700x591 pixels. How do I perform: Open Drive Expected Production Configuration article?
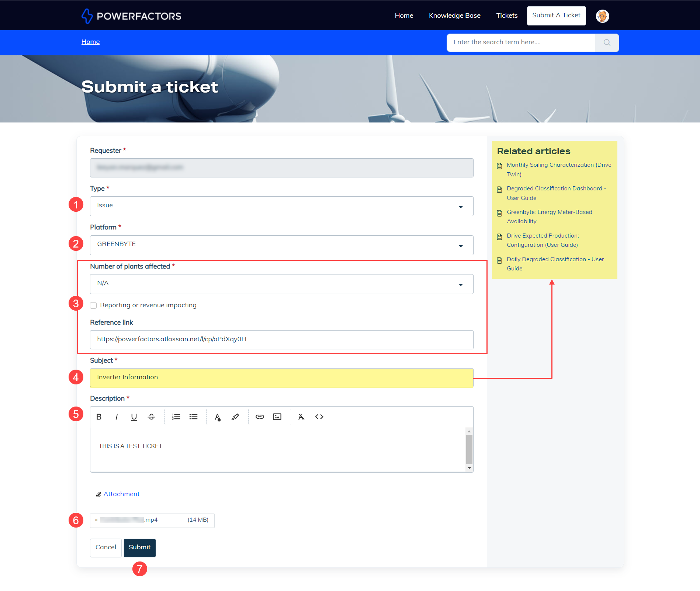pos(543,240)
